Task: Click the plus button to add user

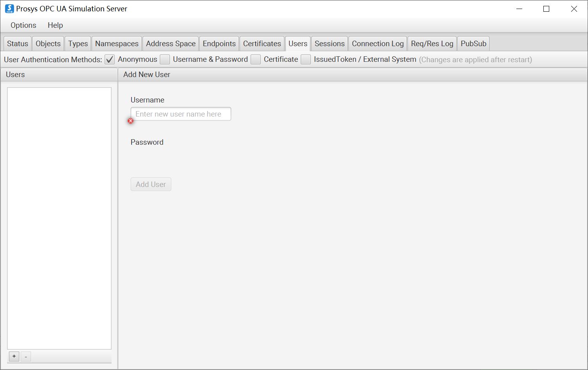Action: (14, 356)
